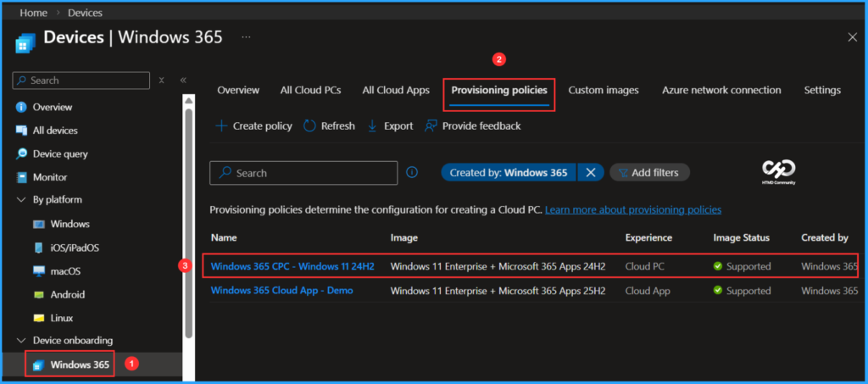Viewport: 868px width, 384px height.
Task: Click the Monitor icon in sidebar
Action: pos(21,178)
